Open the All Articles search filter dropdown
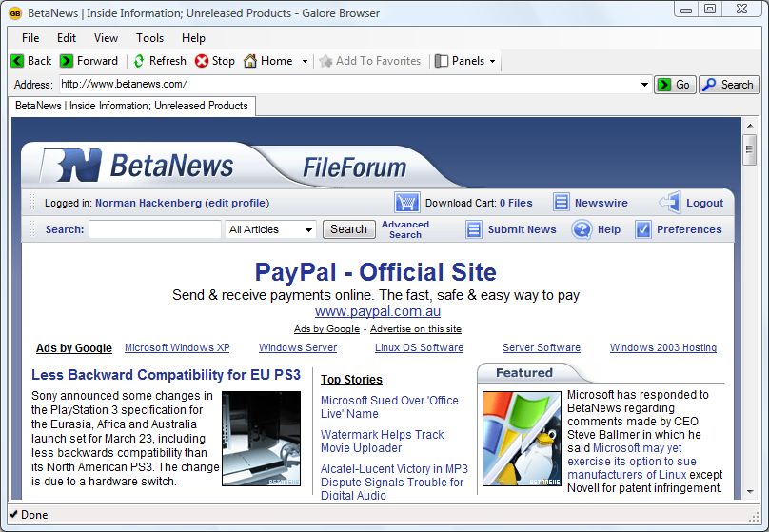Screen dimensions: 769x532 (308, 229)
